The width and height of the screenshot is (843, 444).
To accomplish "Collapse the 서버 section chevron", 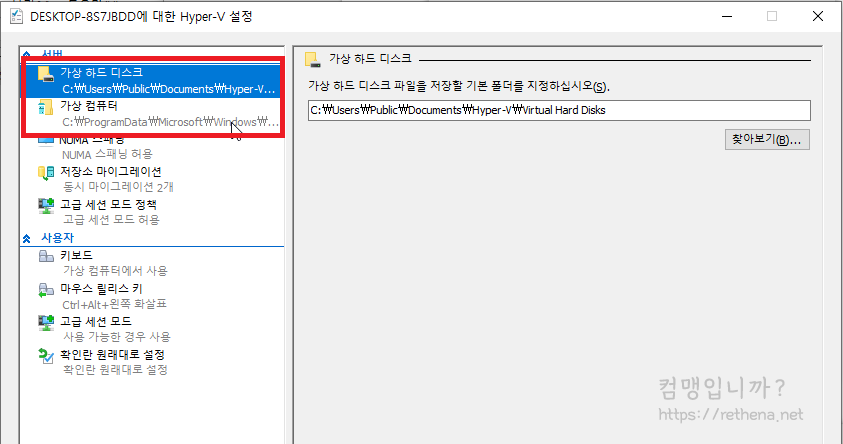I will pyautogui.click(x=26, y=54).
